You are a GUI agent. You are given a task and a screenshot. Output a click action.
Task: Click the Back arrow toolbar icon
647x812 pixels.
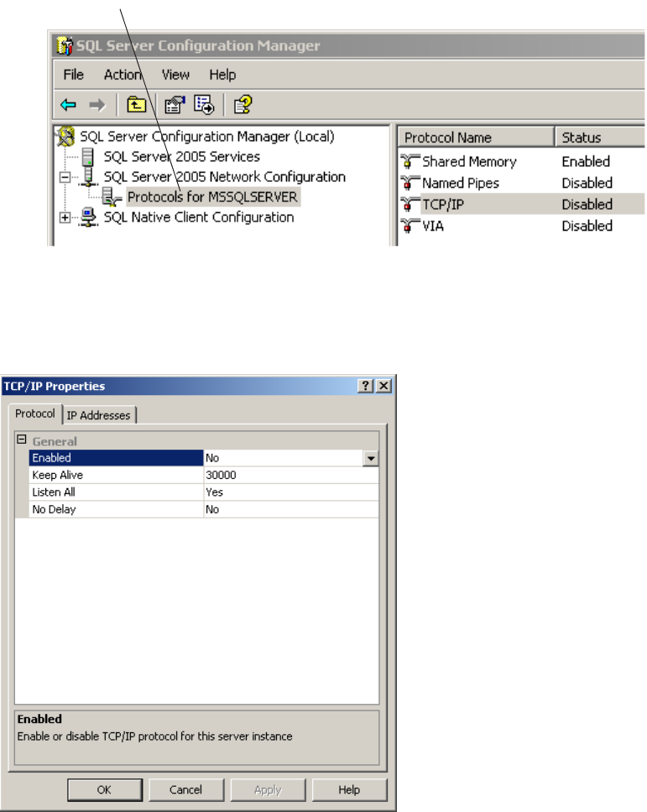(x=68, y=105)
